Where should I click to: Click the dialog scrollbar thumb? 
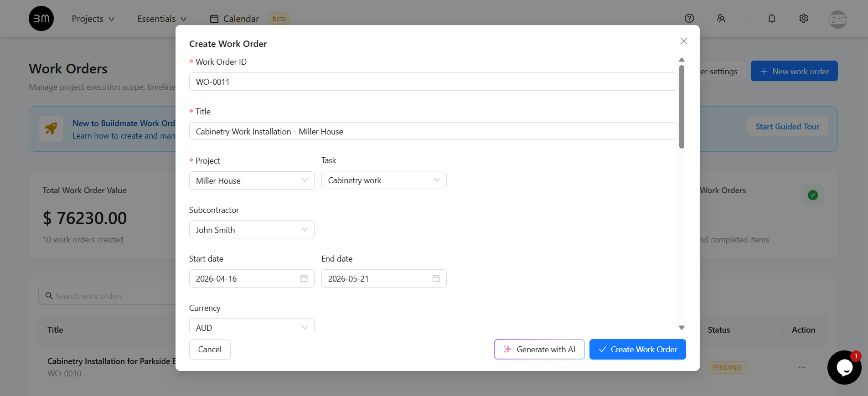[x=682, y=107]
